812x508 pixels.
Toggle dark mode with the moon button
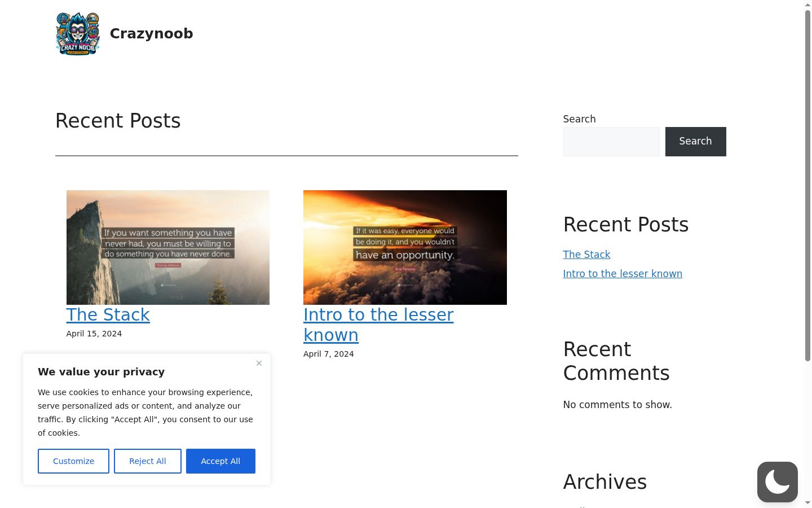[x=777, y=482]
